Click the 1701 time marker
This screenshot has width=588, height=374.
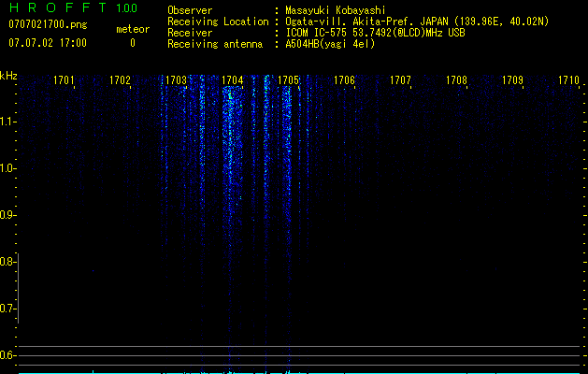[x=64, y=79]
